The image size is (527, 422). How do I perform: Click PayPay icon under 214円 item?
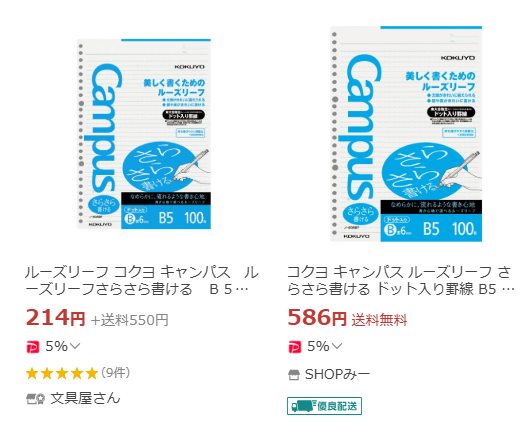click(33, 347)
